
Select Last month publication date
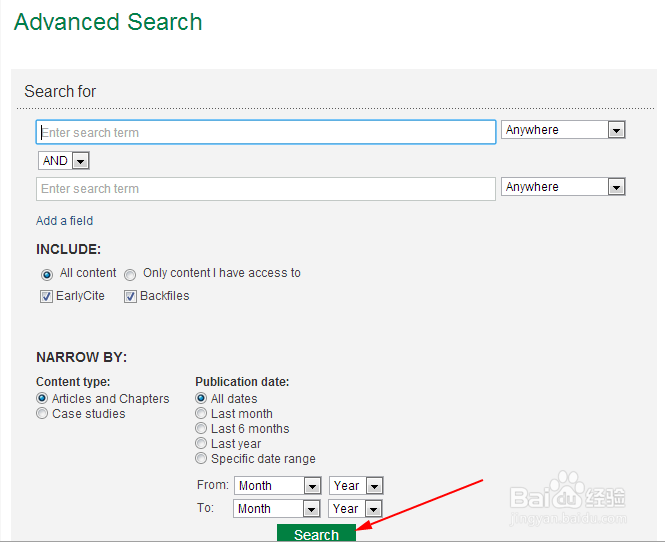click(201, 413)
